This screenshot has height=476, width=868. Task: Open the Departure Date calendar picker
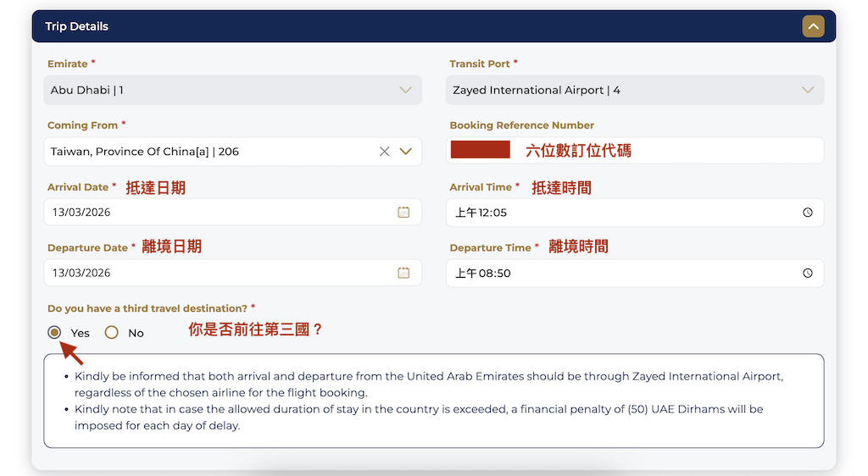pyautogui.click(x=403, y=273)
